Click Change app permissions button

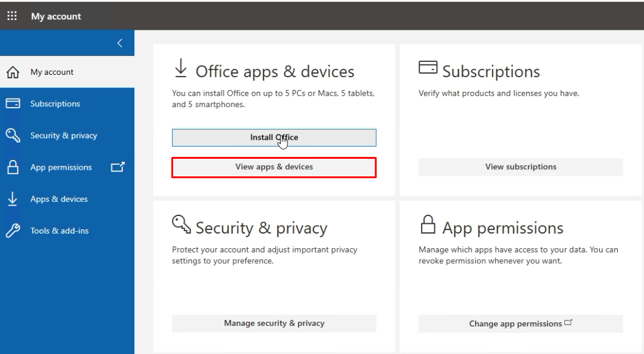[521, 324]
